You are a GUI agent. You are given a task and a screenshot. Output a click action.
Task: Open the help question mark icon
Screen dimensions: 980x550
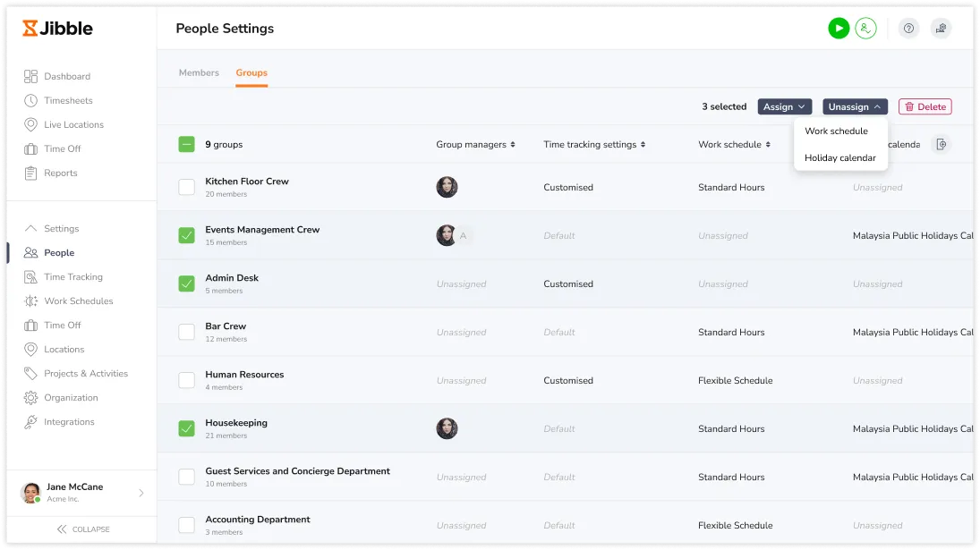pyautogui.click(x=908, y=29)
